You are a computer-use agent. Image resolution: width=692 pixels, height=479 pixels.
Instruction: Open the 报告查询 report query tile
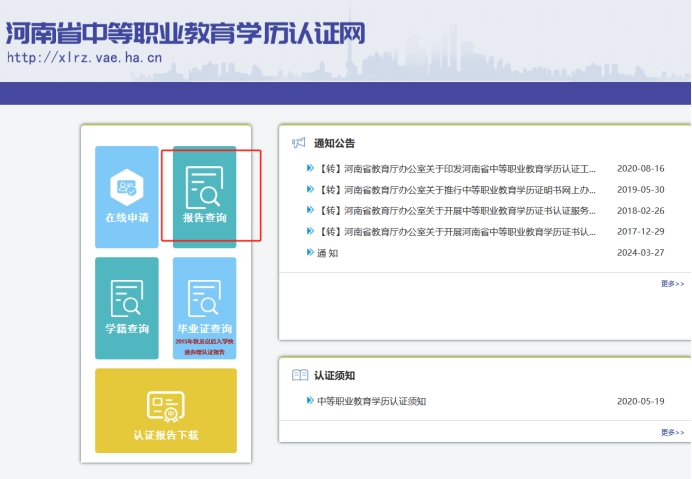[x=204, y=196]
